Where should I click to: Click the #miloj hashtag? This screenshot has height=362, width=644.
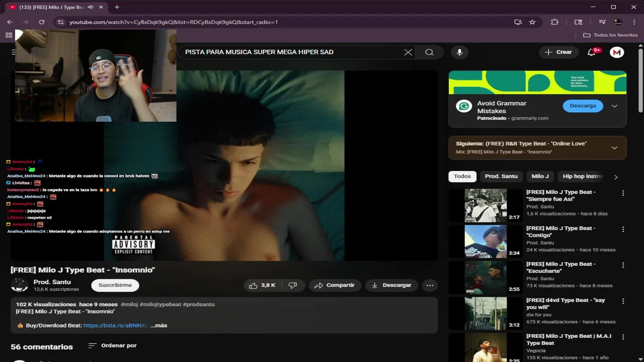[x=129, y=304]
